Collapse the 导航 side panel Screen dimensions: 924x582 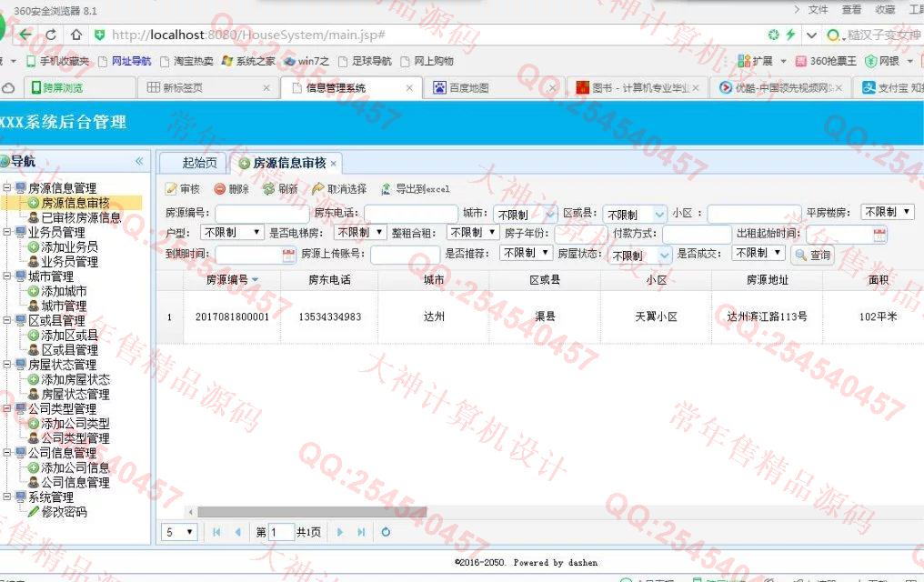[x=139, y=161]
